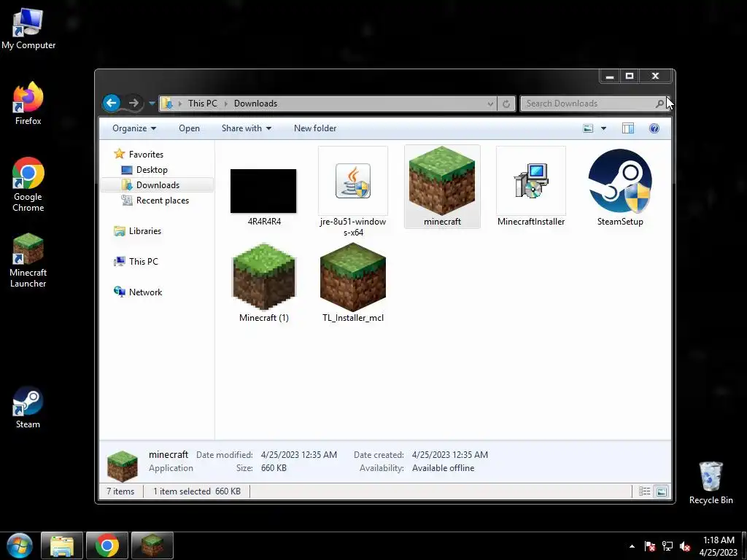Open the recent locations dropdown arrow
Image resolution: width=747 pixels, height=560 pixels.
(x=152, y=104)
